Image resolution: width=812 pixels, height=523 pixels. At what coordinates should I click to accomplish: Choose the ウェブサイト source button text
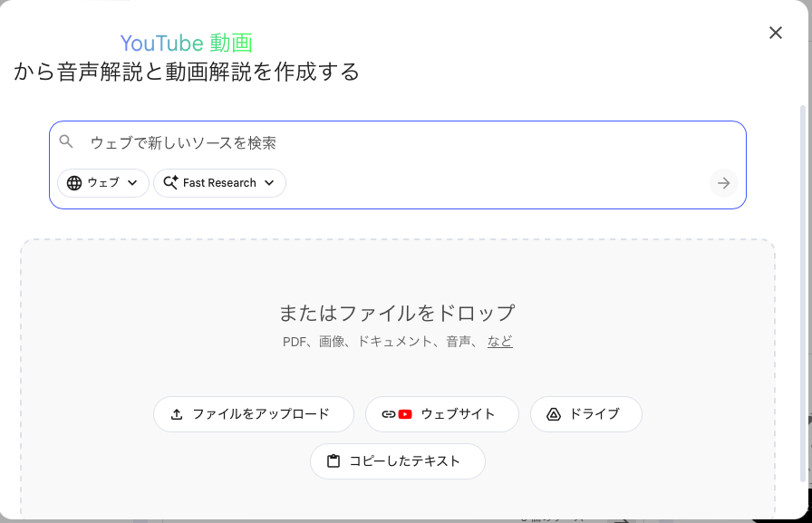pyautogui.click(x=458, y=414)
